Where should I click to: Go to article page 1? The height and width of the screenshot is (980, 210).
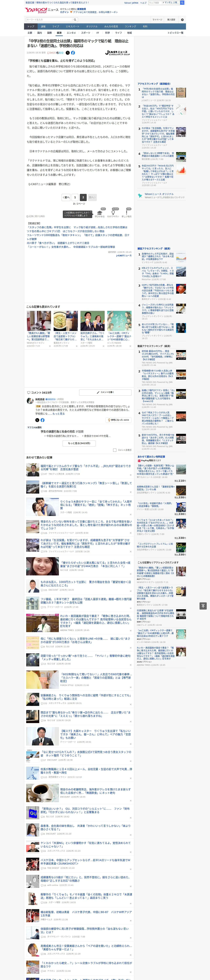[x=75, y=197]
